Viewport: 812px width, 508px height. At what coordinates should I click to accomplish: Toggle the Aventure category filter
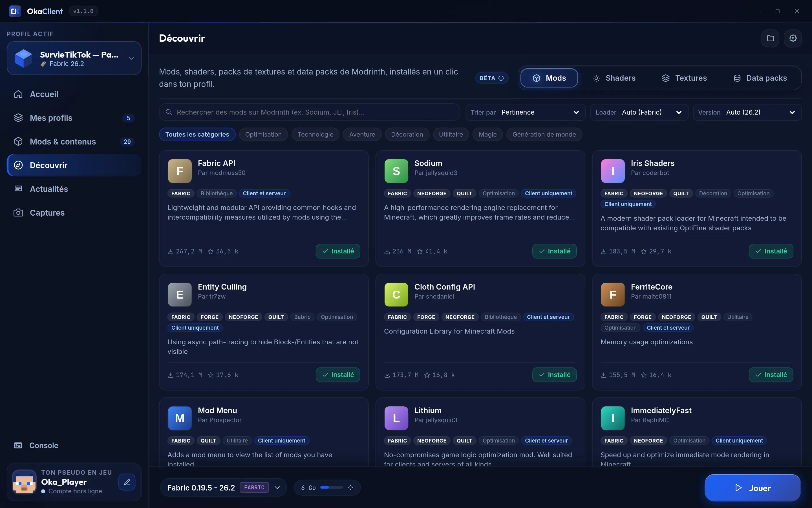point(362,134)
